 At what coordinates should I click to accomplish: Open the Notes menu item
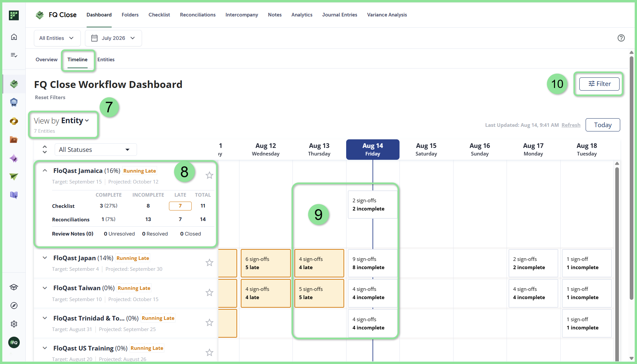[275, 15]
